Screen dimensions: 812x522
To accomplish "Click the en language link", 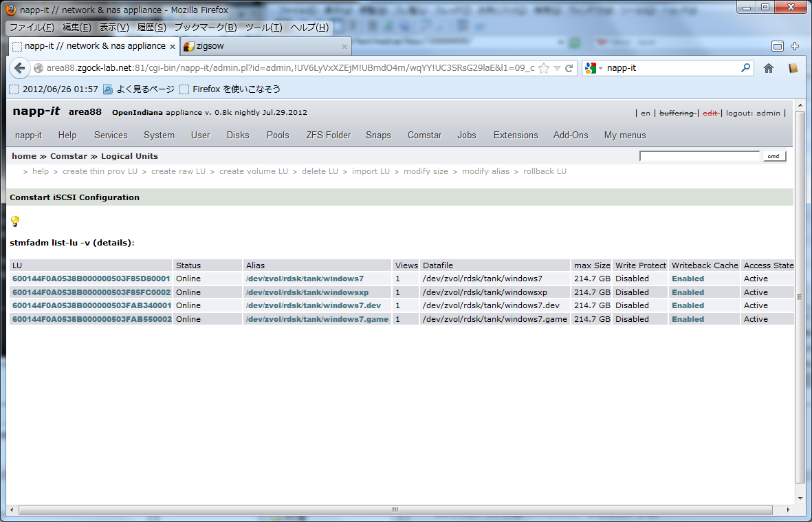I will 645,113.
